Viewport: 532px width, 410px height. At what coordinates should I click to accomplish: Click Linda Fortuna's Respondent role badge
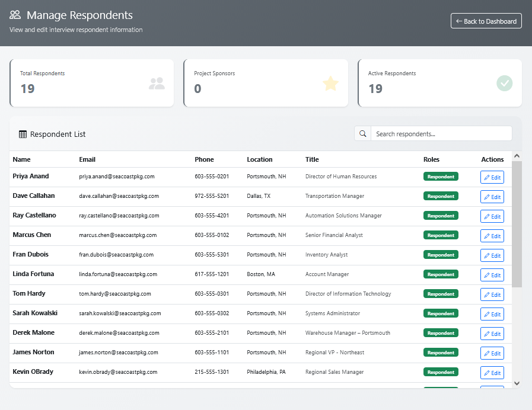point(441,274)
